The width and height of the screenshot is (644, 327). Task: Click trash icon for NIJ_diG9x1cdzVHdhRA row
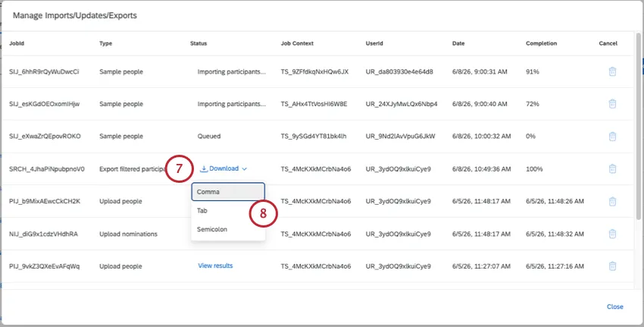612,234
